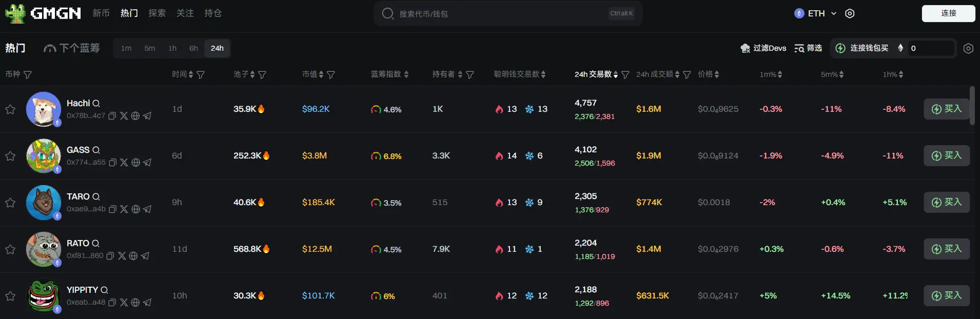Screen dimensions: 980x319
Task: Toggle the favorite star for TARO
Action: coord(10,203)
